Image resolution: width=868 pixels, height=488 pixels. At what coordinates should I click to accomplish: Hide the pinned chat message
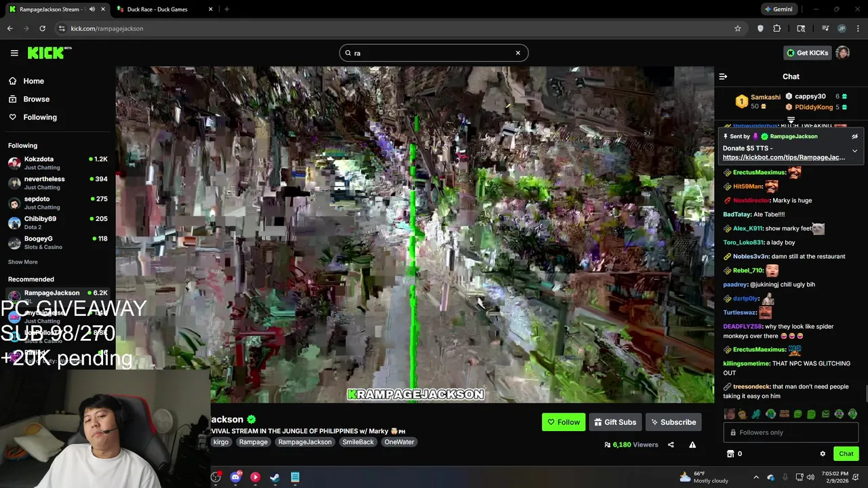[854, 136]
